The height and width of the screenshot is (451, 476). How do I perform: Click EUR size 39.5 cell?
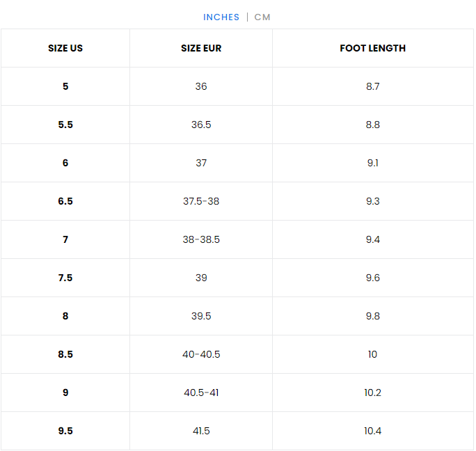coord(201,316)
